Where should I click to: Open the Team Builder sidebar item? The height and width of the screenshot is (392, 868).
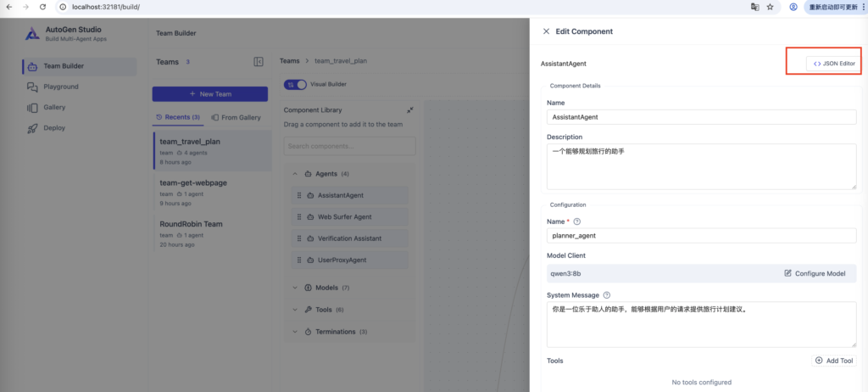(79, 66)
